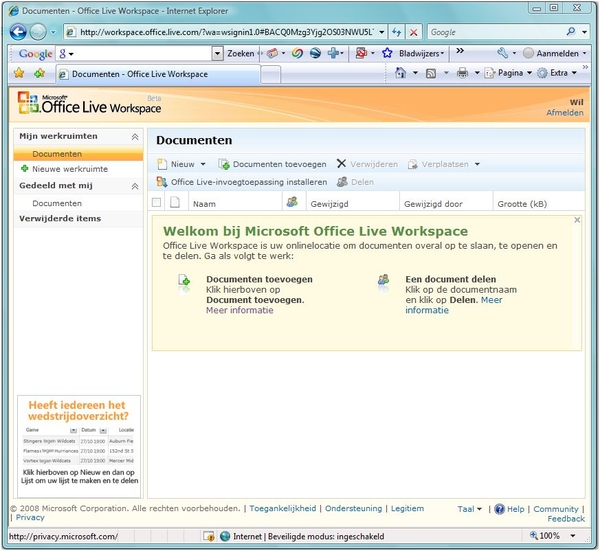Click in the Google search box top right
600x551 pixels.
pos(496,32)
